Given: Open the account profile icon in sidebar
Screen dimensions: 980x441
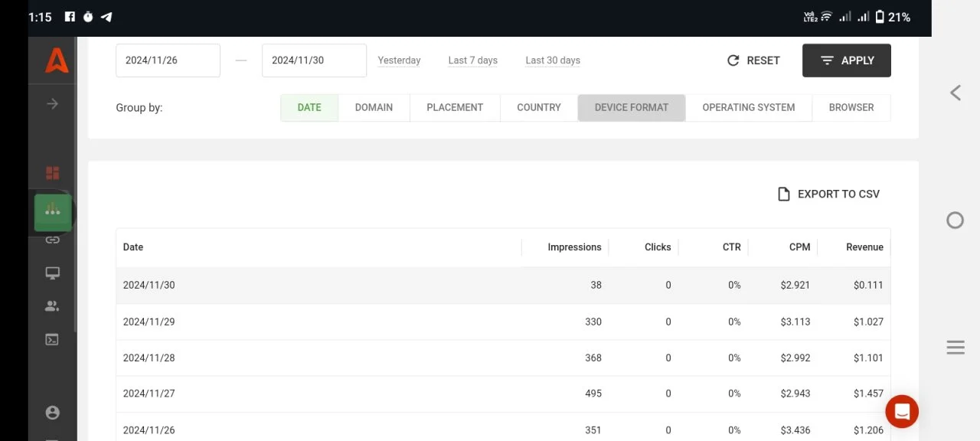Looking at the screenshot, I should [x=52, y=413].
